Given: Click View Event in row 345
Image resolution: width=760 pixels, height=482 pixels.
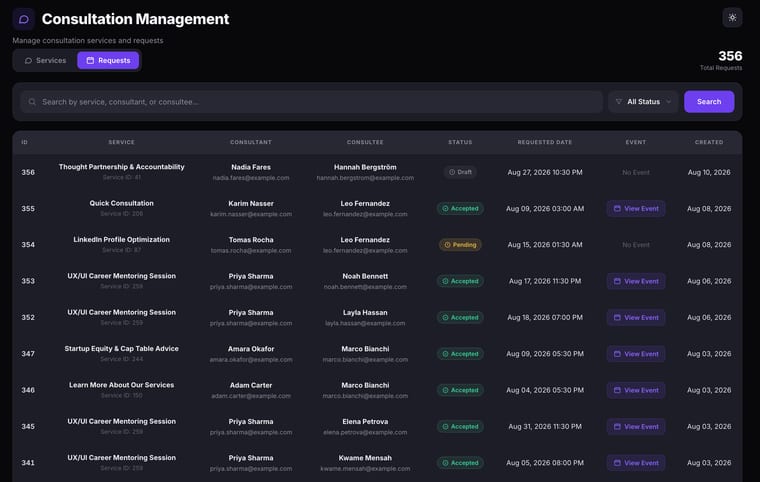Looking at the screenshot, I should pyautogui.click(x=635, y=427).
